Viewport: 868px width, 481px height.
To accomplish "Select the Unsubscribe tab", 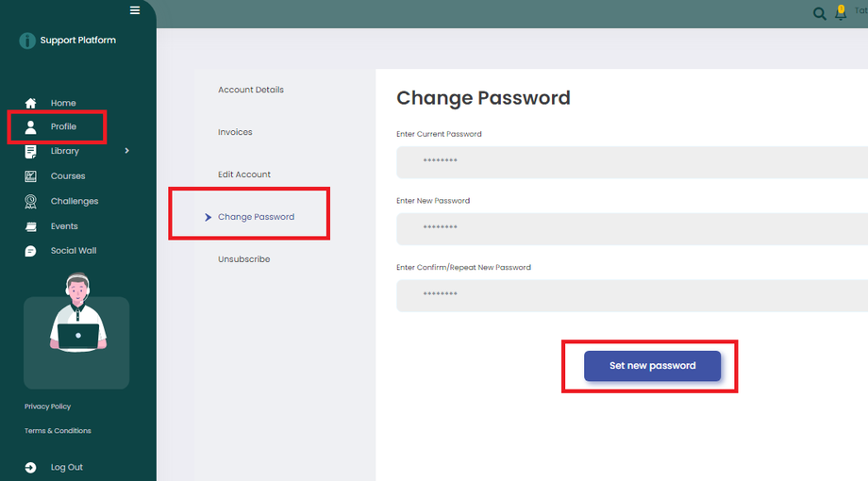I will tap(243, 259).
